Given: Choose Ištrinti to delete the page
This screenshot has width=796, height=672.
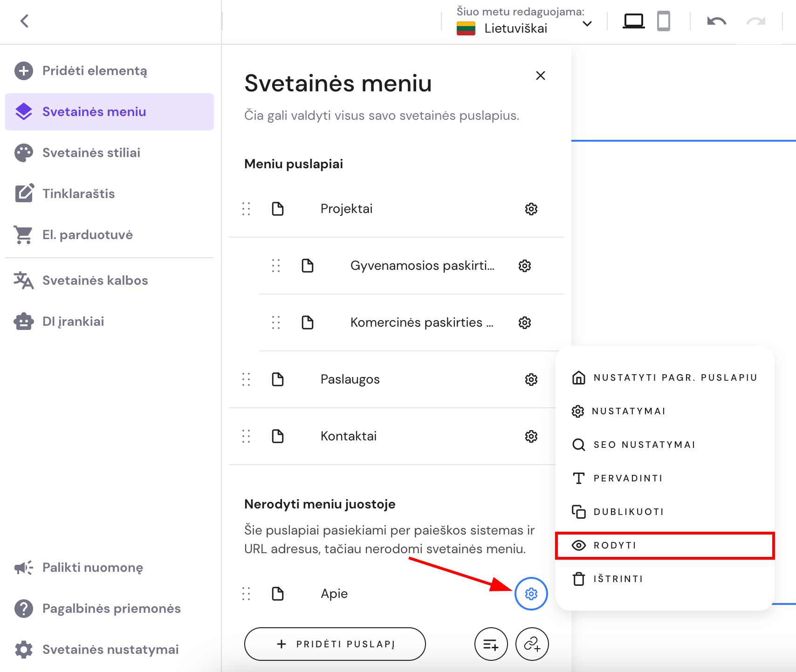Looking at the screenshot, I should click(x=618, y=579).
